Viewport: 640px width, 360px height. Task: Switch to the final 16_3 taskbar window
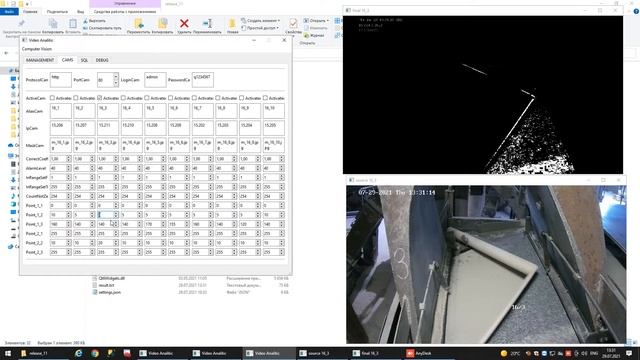pos(375,353)
